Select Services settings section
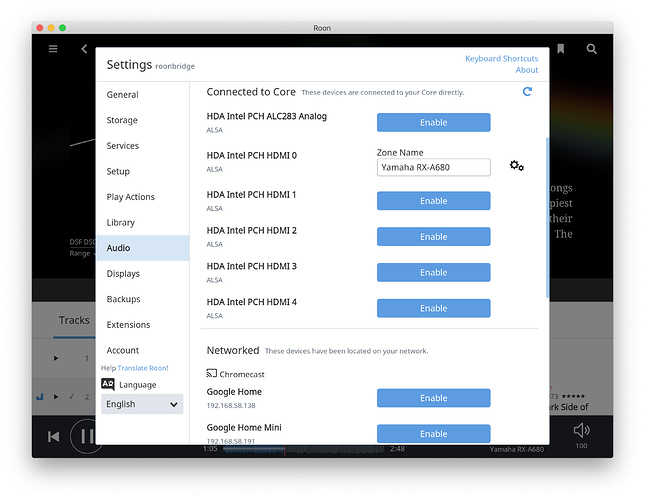 click(142, 146)
